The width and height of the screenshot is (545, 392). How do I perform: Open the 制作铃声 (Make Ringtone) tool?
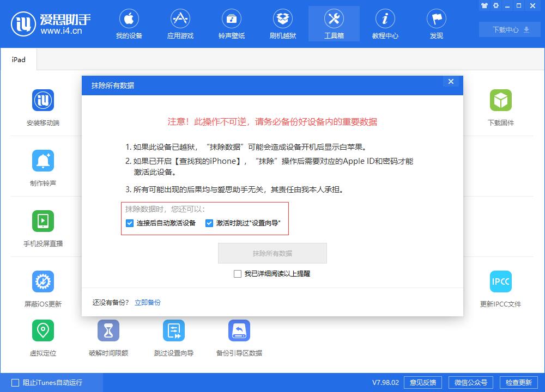pos(43,167)
